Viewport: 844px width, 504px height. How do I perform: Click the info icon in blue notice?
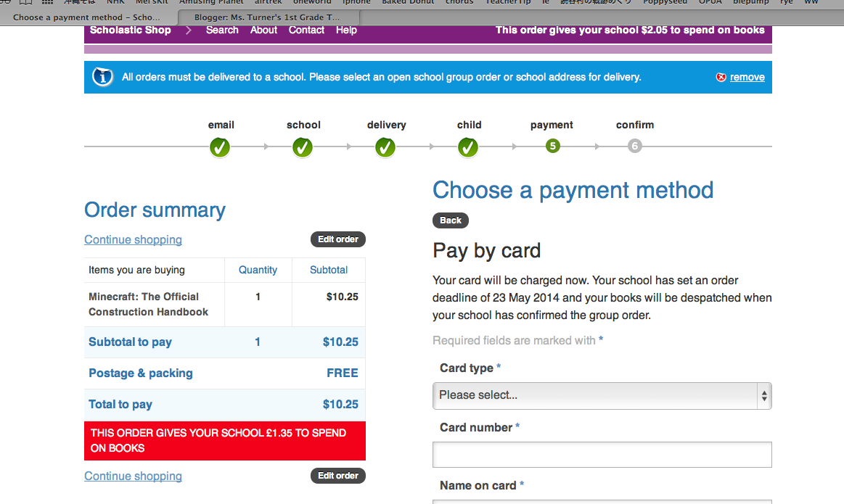103,76
